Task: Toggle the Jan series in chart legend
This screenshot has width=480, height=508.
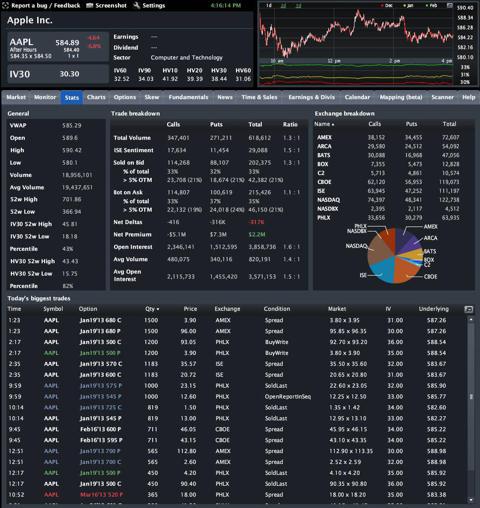Action: 407,6
